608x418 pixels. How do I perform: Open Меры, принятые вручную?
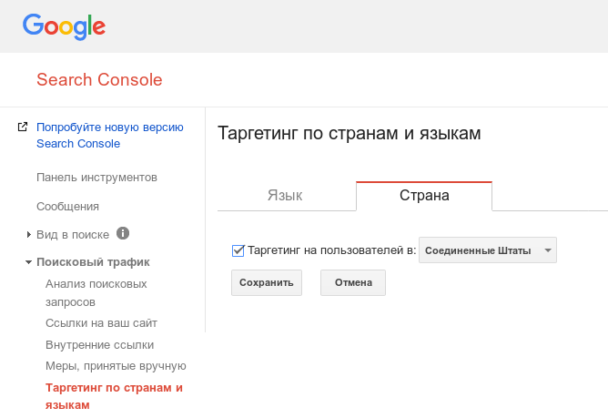[116, 366]
